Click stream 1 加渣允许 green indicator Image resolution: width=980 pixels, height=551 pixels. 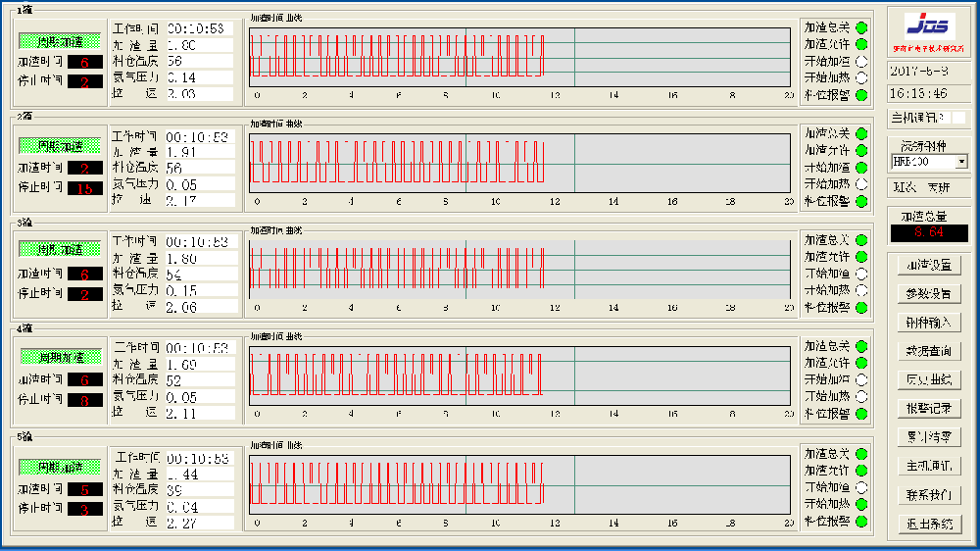tap(861, 44)
